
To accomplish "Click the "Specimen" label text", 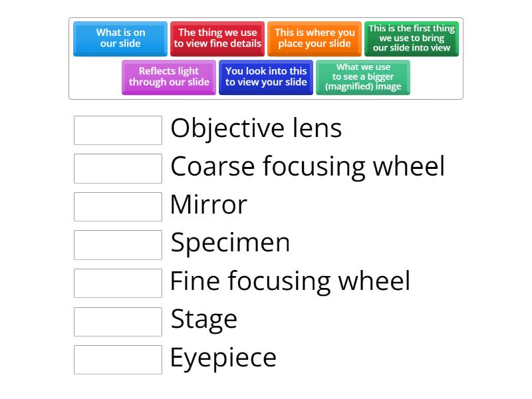I will (230, 243).
